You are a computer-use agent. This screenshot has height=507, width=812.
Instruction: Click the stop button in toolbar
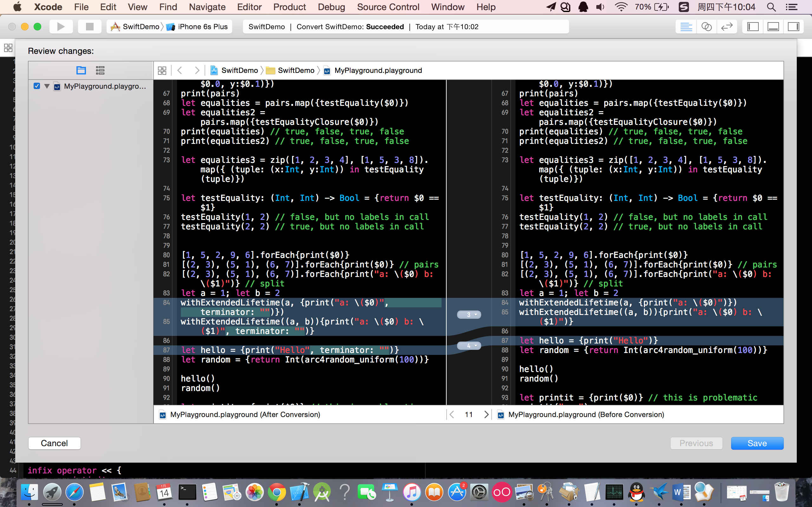coord(88,26)
